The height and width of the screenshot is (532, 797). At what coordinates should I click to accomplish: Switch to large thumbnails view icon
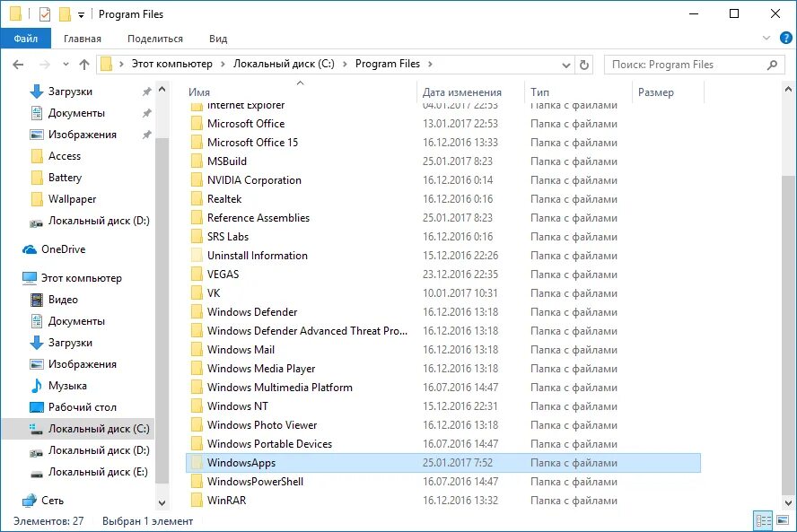783,520
